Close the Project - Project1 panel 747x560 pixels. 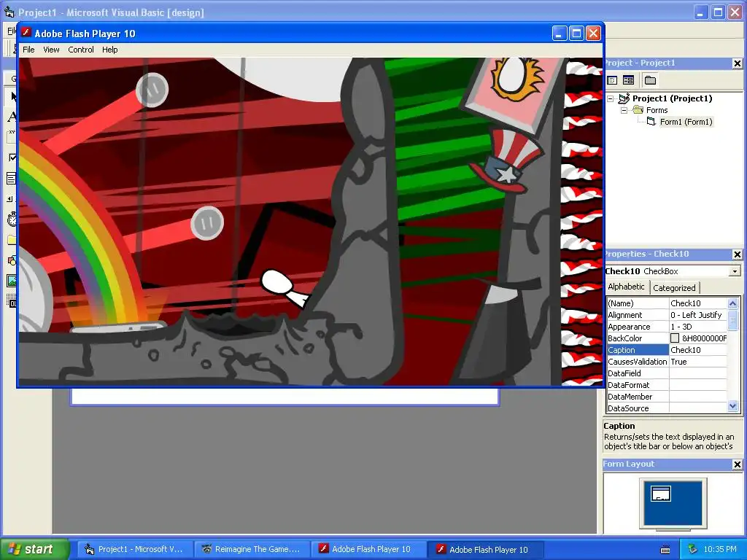[x=737, y=63]
